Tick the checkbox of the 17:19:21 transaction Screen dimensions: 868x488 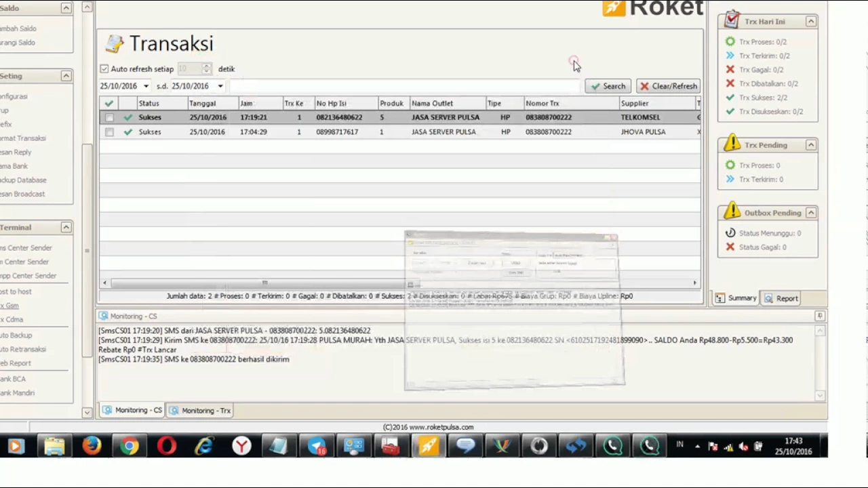click(109, 117)
